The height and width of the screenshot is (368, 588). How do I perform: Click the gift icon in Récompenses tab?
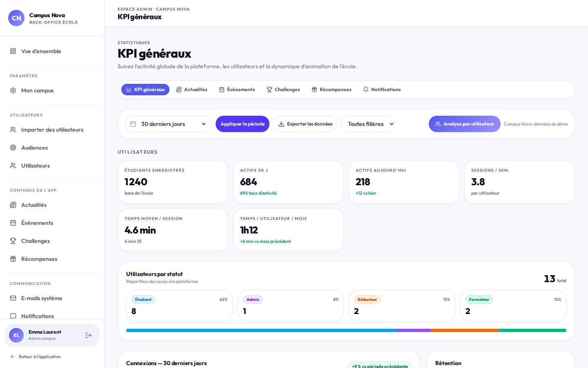(x=314, y=90)
